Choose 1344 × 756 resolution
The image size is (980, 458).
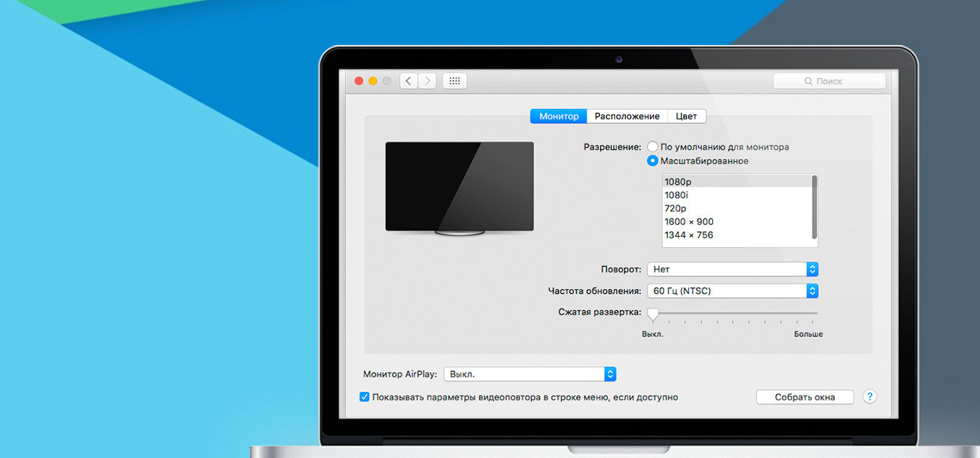coord(736,235)
